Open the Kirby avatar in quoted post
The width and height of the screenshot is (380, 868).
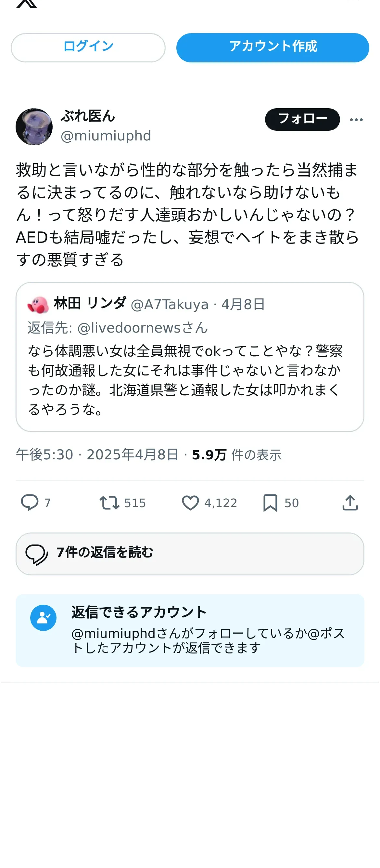pyautogui.click(x=38, y=305)
